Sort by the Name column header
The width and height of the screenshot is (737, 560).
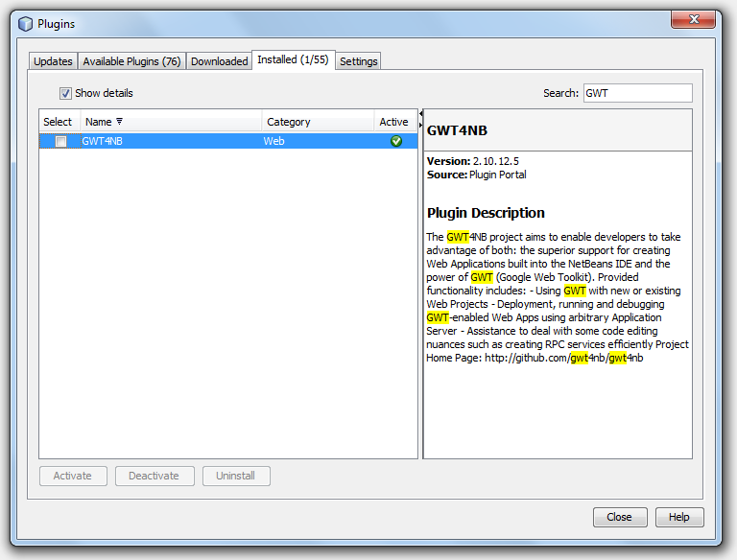[x=171, y=122]
